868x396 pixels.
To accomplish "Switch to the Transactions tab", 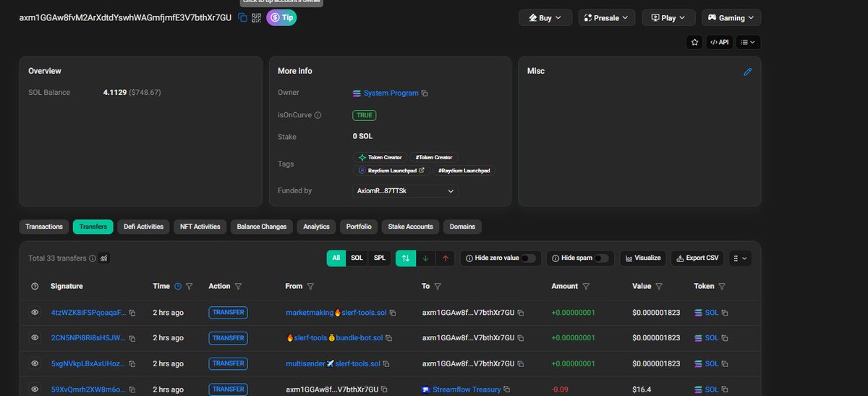I will (44, 227).
